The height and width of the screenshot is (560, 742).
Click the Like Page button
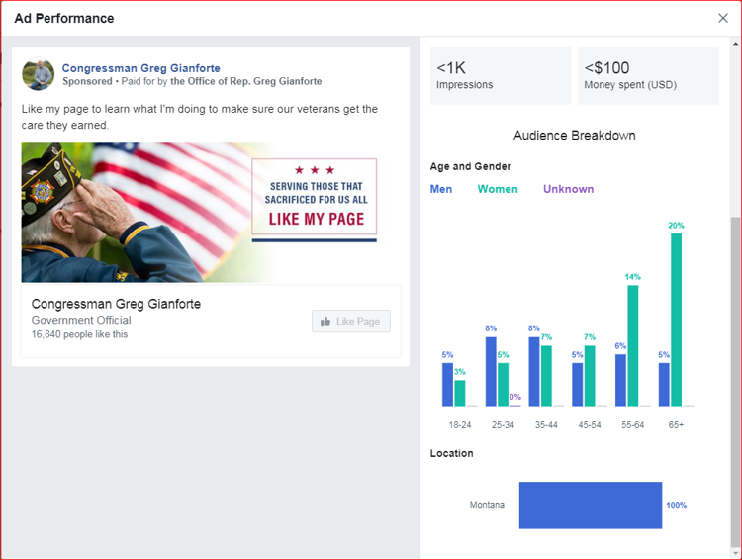click(x=350, y=321)
